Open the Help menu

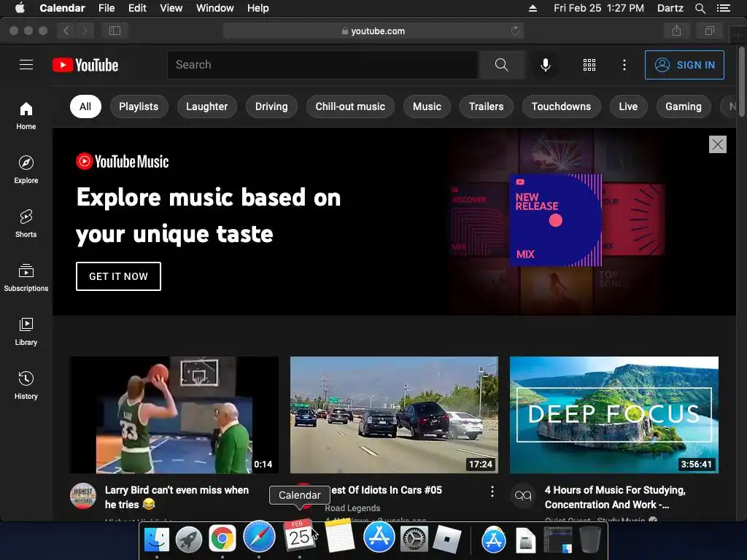(x=258, y=8)
